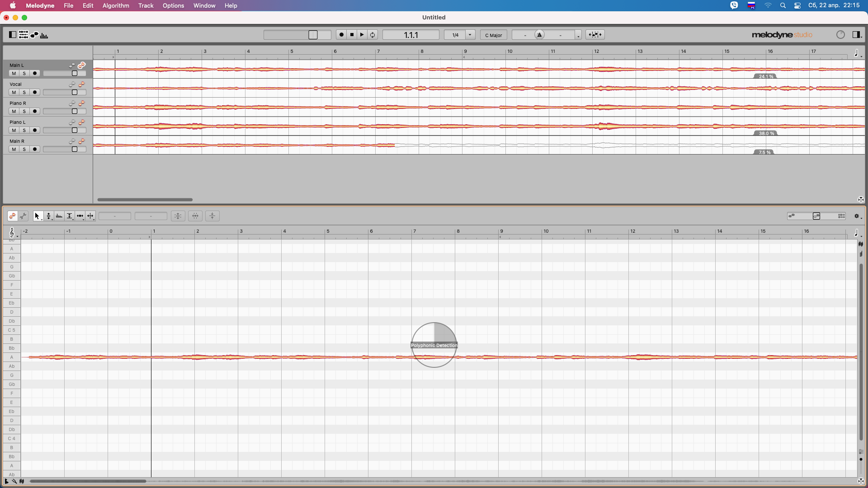
Task: Click the Piano L track volume slider
Action: click(65, 130)
